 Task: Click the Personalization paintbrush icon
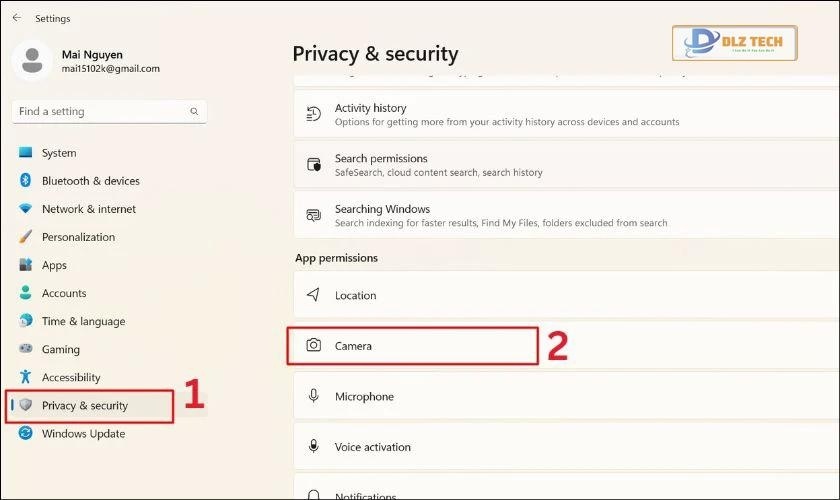[x=25, y=237]
